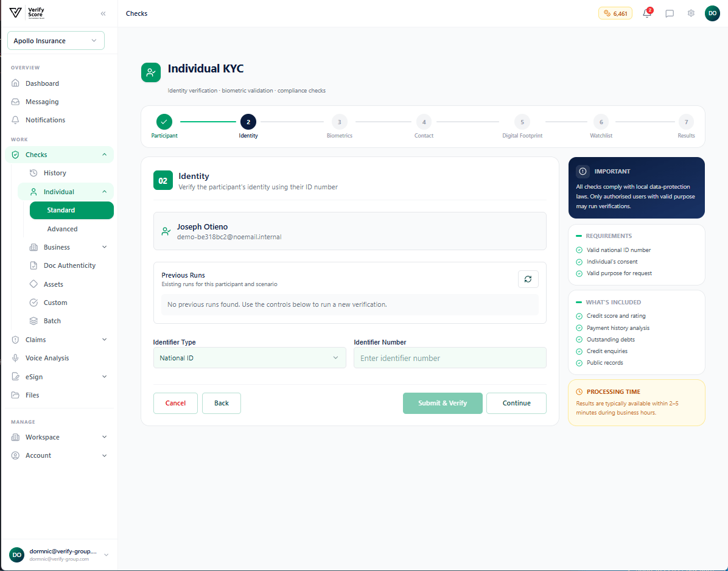Click the Account user circle icon
The height and width of the screenshot is (571, 728).
[15, 455]
